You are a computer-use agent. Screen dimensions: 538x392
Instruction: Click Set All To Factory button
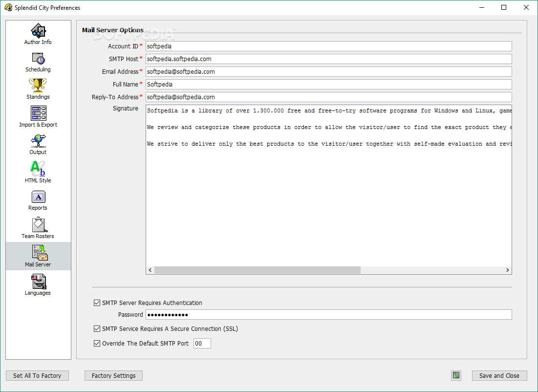pyautogui.click(x=38, y=375)
